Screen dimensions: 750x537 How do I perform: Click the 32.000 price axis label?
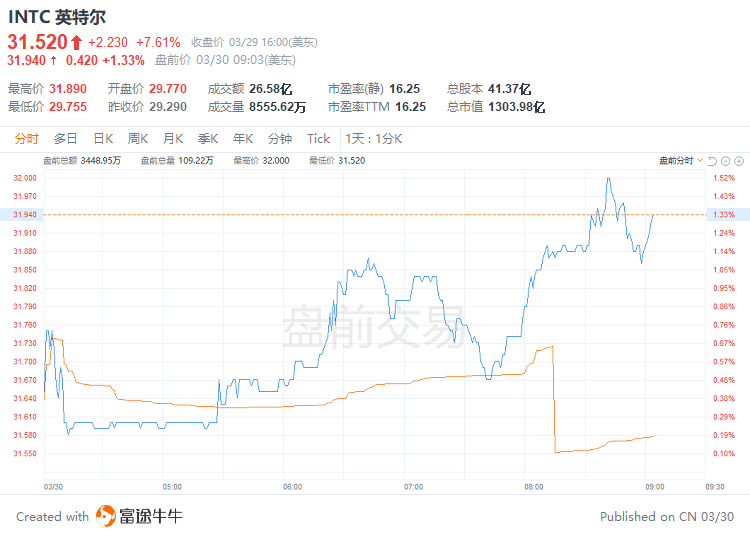click(x=25, y=178)
